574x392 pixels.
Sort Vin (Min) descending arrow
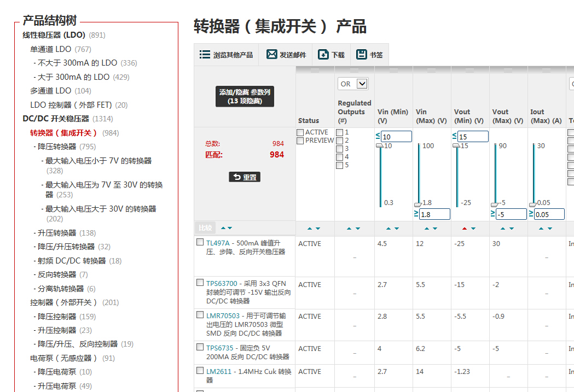click(x=397, y=229)
